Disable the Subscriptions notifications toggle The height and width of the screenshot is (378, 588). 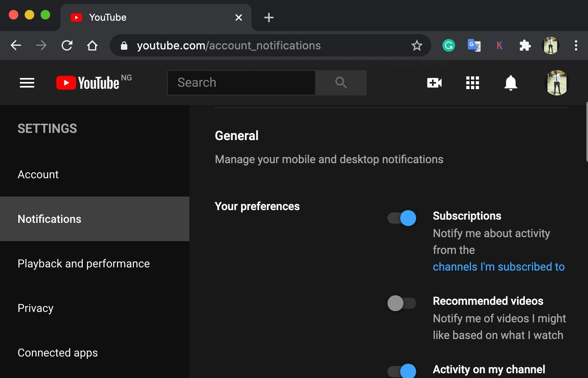(402, 218)
